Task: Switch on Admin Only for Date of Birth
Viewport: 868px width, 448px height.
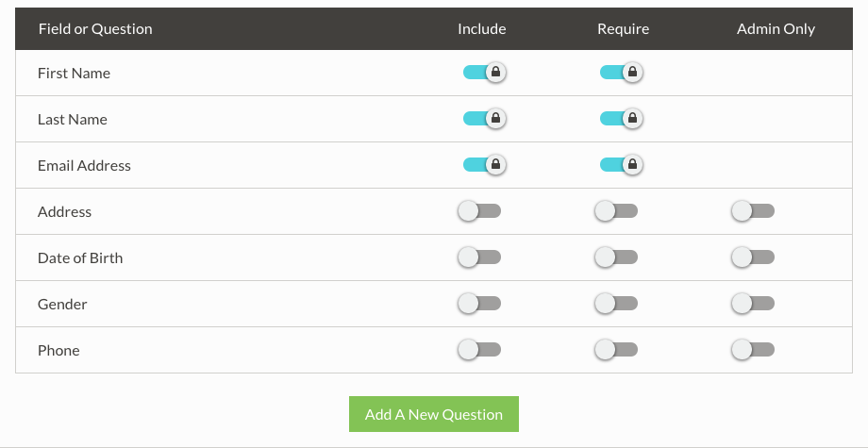Action: (x=753, y=257)
